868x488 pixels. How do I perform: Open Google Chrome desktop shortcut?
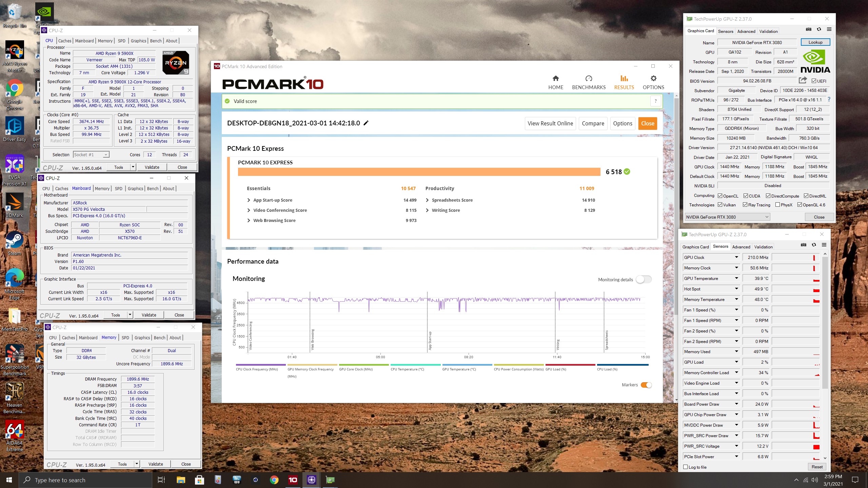[x=15, y=95]
